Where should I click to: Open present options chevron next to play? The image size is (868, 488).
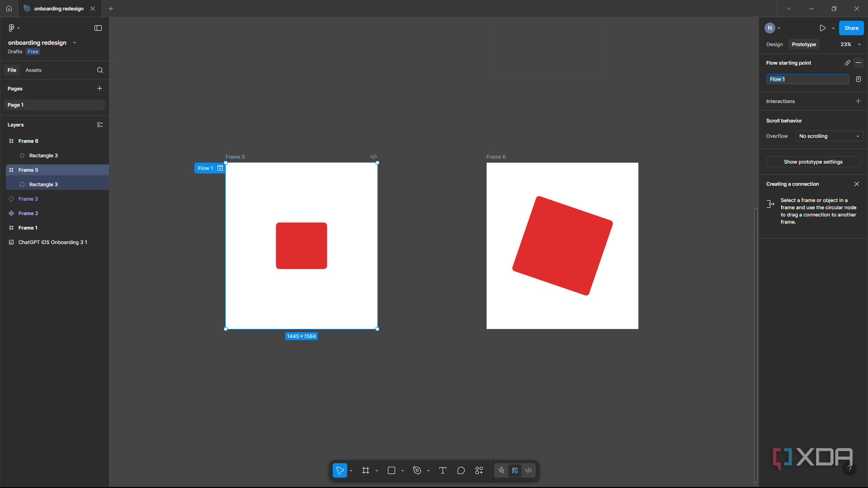833,28
